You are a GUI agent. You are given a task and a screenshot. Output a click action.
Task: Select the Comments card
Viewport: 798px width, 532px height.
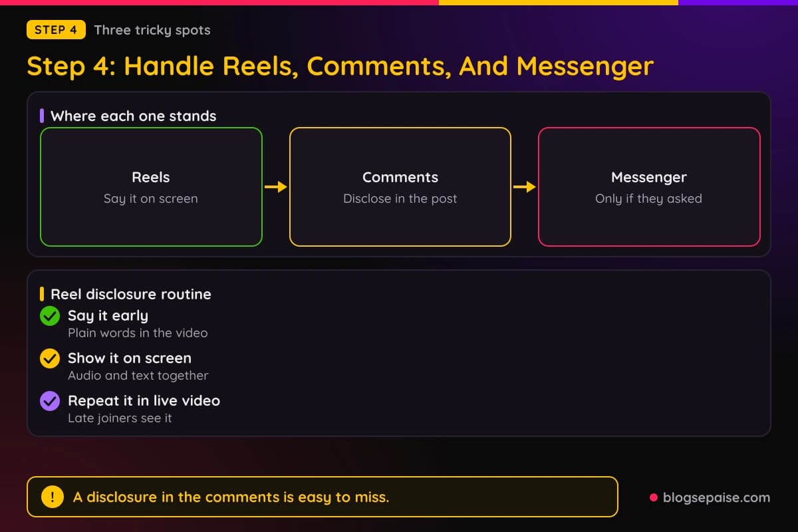pyautogui.click(x=400, y=187)
